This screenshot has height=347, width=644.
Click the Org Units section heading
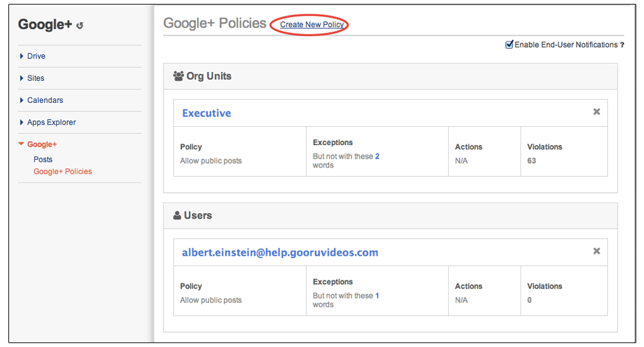(x=209, y=76)
